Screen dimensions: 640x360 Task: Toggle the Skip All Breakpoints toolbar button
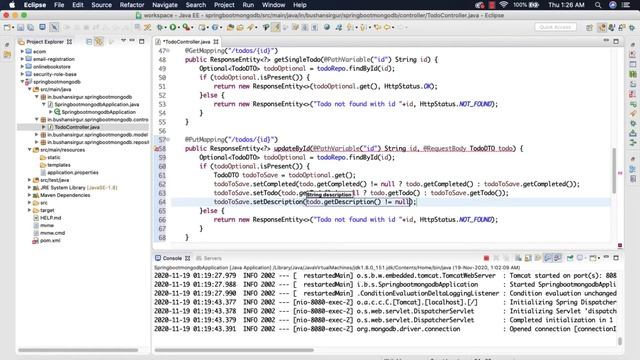pyautogui.click(x=54, y=27)
